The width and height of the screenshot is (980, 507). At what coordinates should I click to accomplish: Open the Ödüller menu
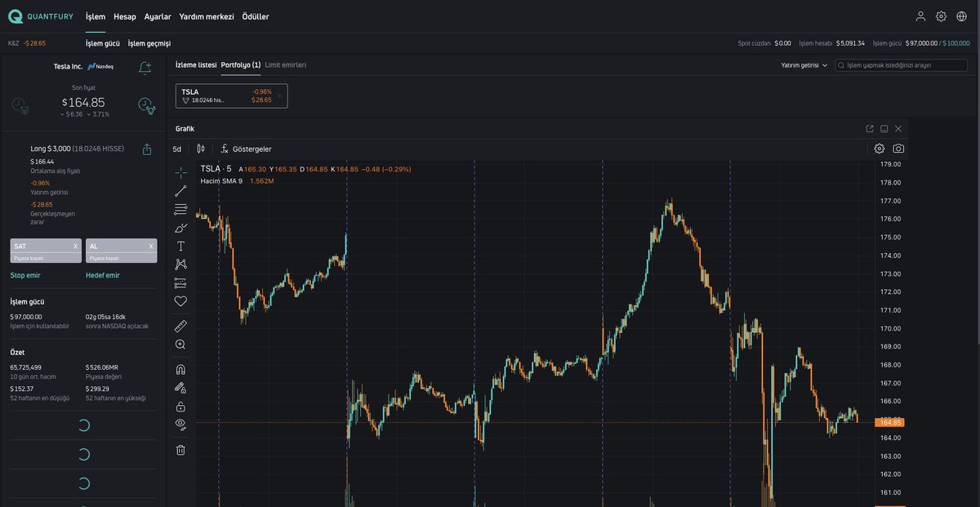tap(256, 16)
